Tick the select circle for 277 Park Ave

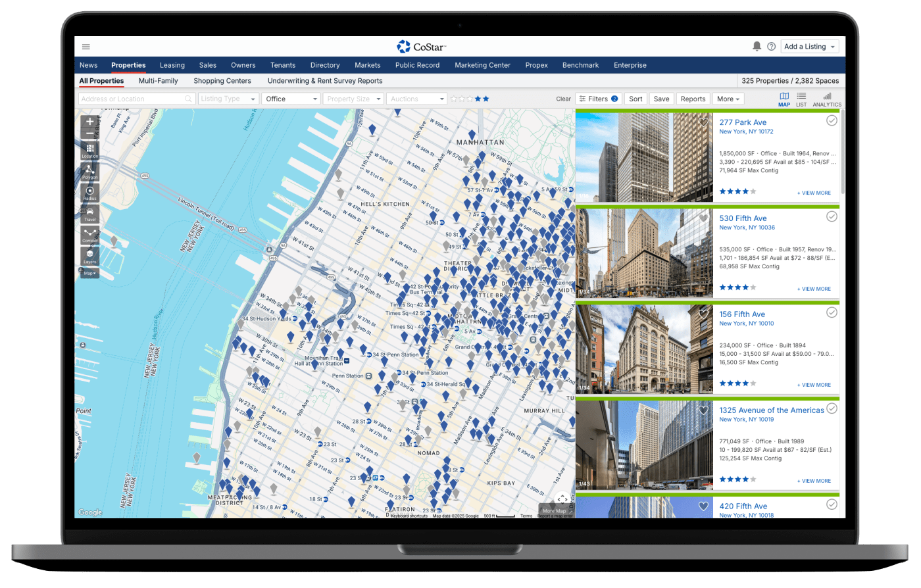point(832,121)
